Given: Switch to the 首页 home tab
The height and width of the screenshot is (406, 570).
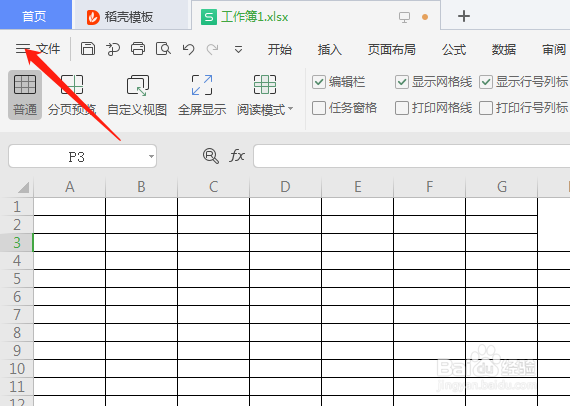Looking at the screenshot, I should [x=36, y=15].
